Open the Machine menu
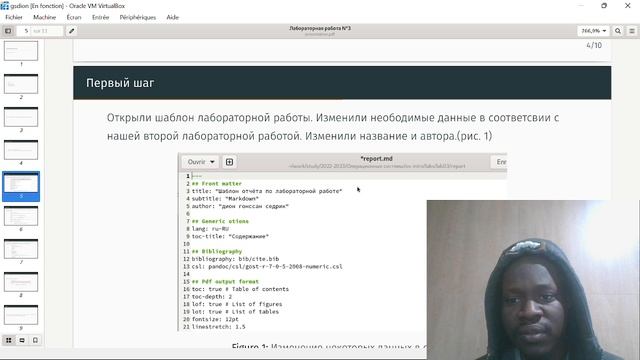The height and width of the screenshot is (360, 640). click(x=44, y=17)
